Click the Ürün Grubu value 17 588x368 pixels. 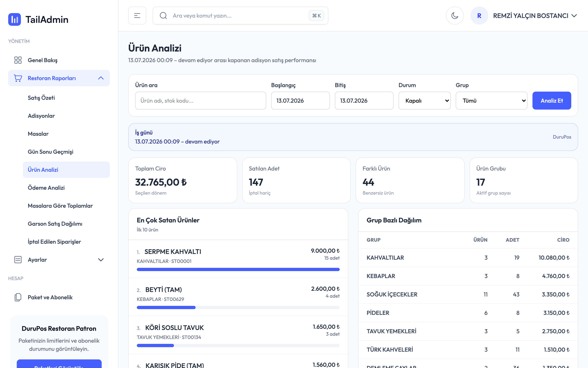(x=481, y=182)
